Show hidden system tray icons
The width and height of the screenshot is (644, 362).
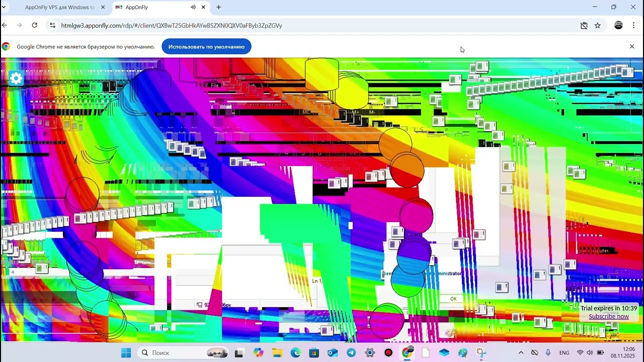[521, 353]
